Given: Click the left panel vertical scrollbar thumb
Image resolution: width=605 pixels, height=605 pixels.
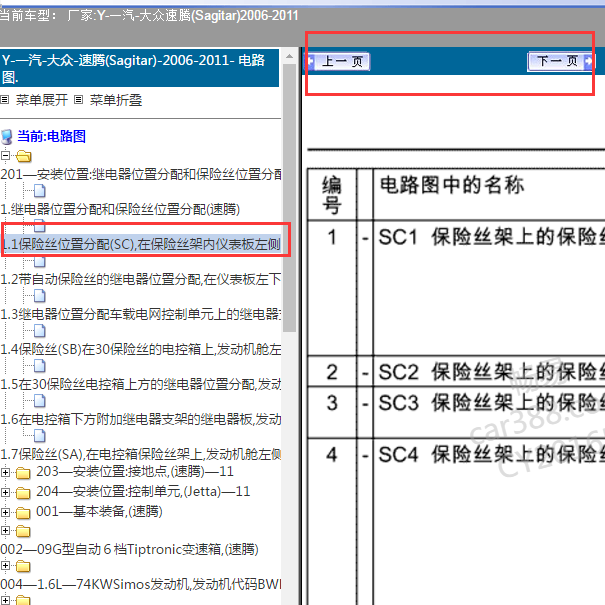Looking at the screenshot, I should [289, 198].
